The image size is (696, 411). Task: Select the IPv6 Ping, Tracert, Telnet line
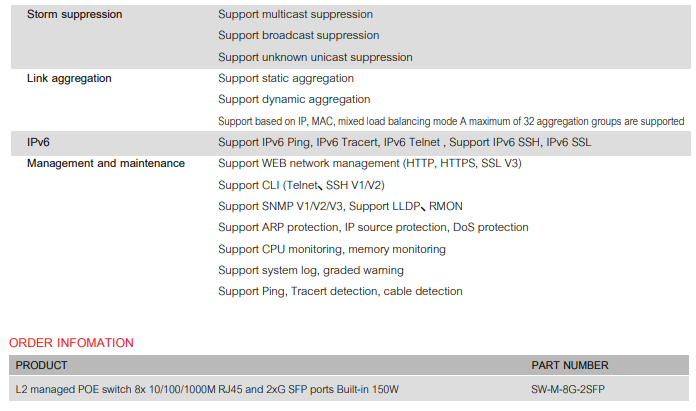404,142
